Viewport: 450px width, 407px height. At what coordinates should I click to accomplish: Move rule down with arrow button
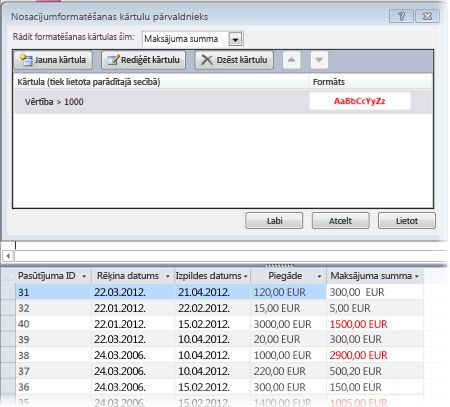click(x=319, y=60)
